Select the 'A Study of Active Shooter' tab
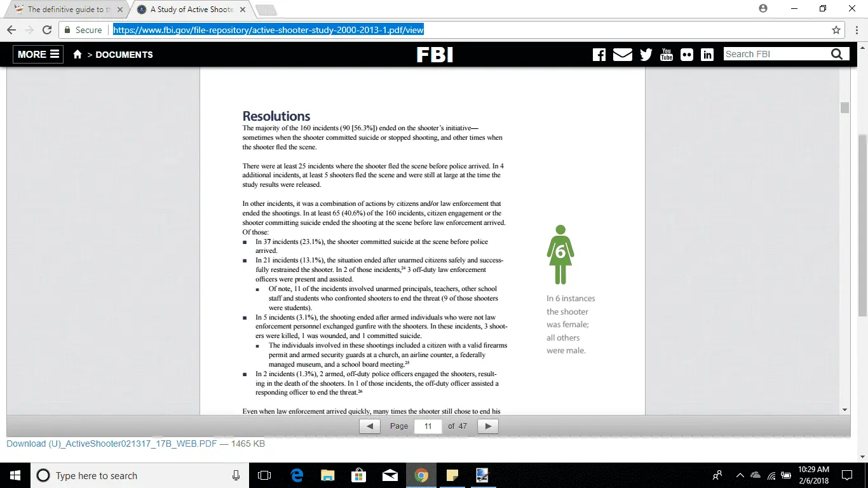Image resolution: width=868 pixels, height=488 pixels. (x=189, y=10)
